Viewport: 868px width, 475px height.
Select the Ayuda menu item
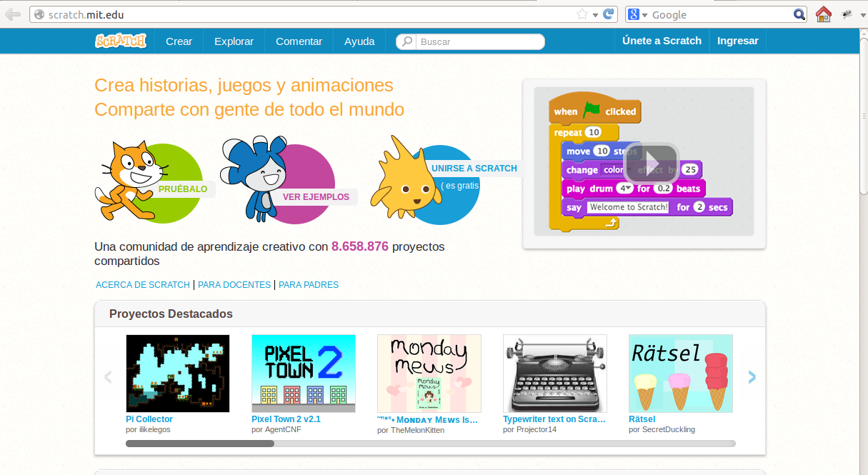[359, 41]
